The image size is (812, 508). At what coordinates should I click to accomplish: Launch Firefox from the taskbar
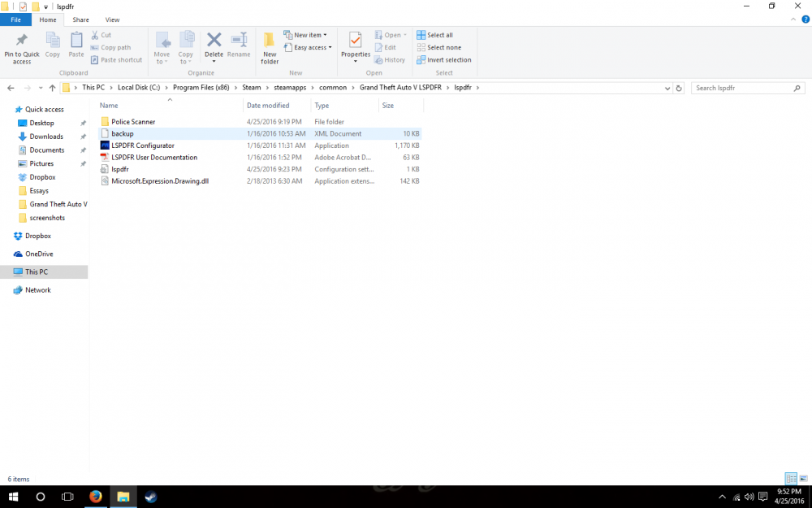(95, 497)
